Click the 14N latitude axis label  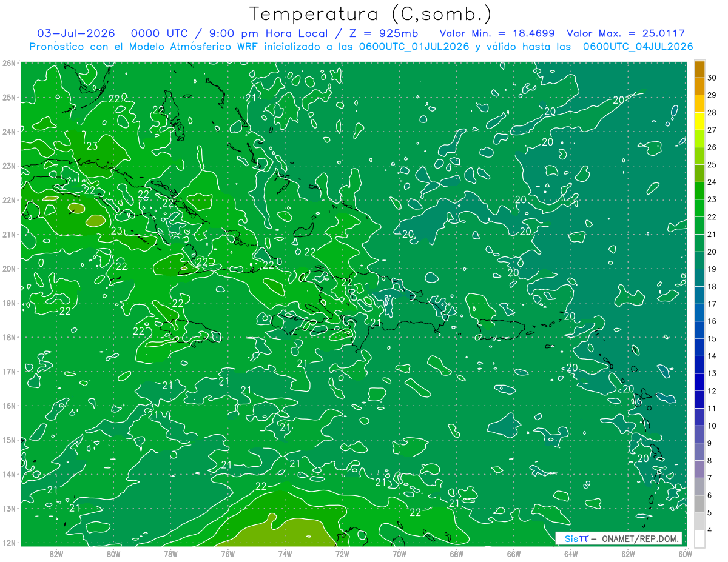[x=8, y=474]
